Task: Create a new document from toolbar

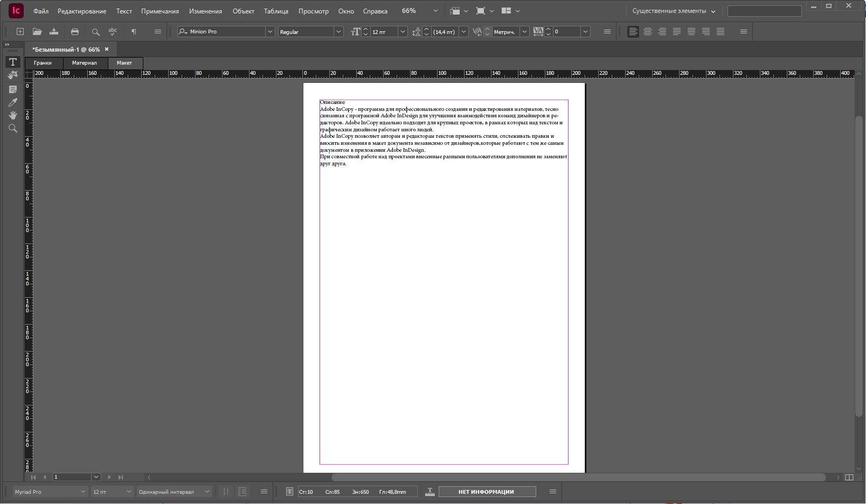Action: (x=20, y=32)
